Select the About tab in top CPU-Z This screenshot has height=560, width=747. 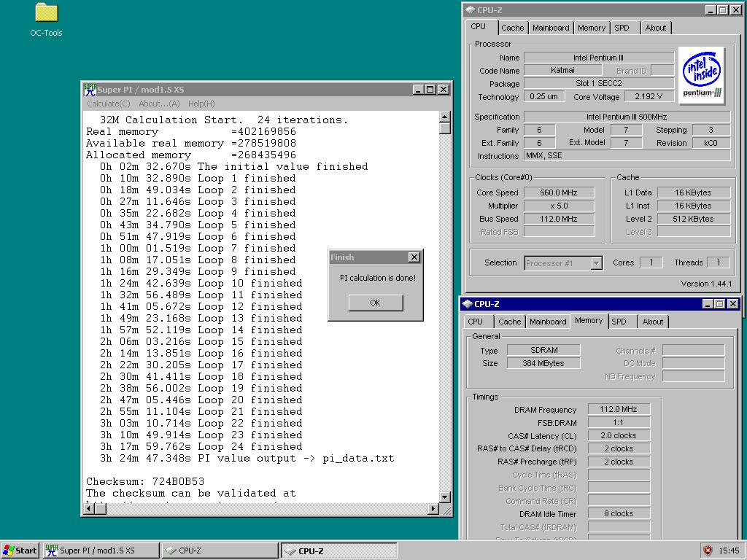[x=656, y=28]
